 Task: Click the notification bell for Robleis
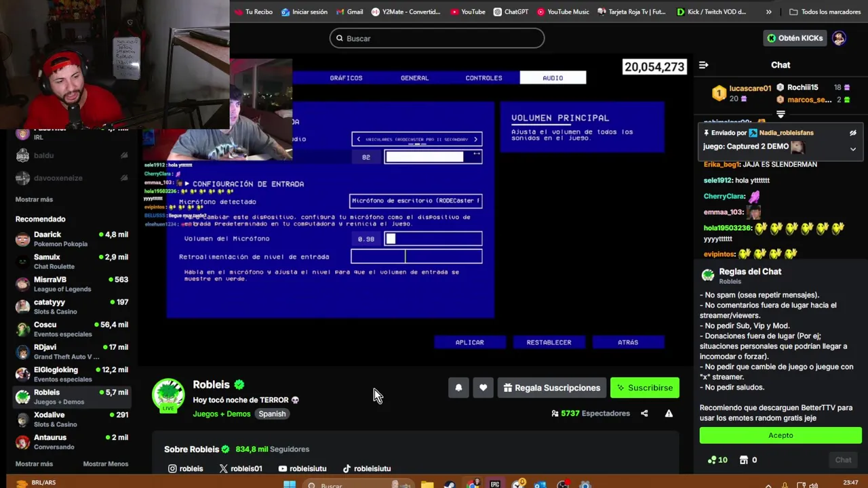pos(458,388)
